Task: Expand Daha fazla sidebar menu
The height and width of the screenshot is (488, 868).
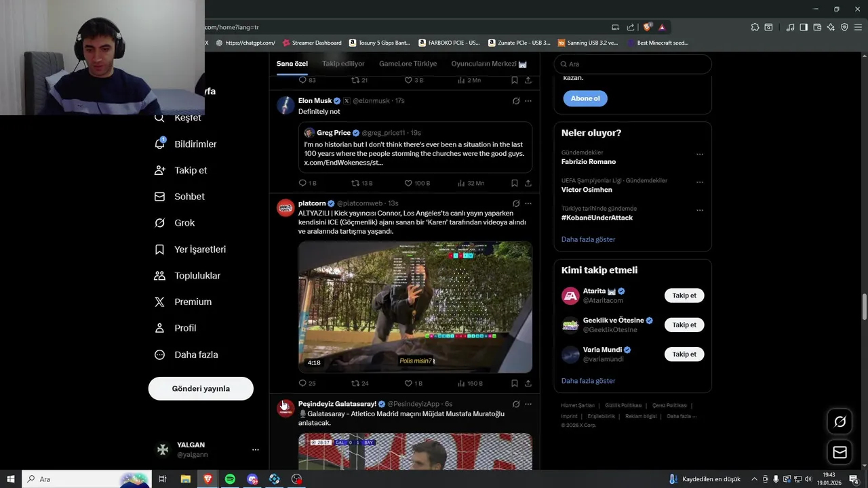Action: tap(186, 354)
